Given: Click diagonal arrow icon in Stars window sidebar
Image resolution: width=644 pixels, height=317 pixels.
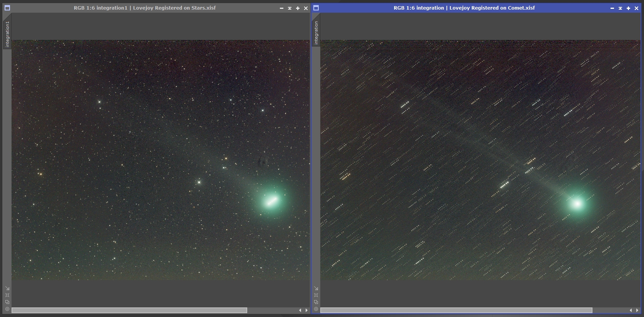Looking at the screenshot, I should click(x=7, y=288).
